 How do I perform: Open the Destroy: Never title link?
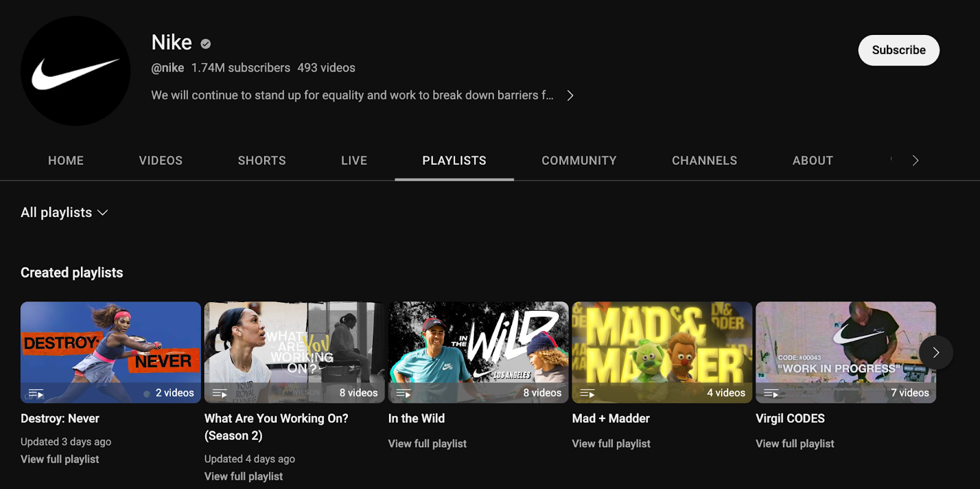point(60,419)
